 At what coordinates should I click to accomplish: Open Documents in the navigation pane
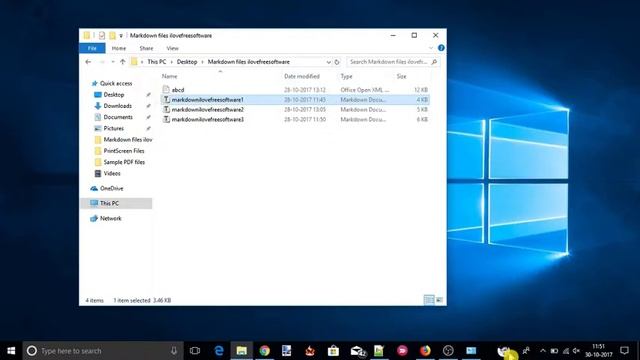(118, 117)
